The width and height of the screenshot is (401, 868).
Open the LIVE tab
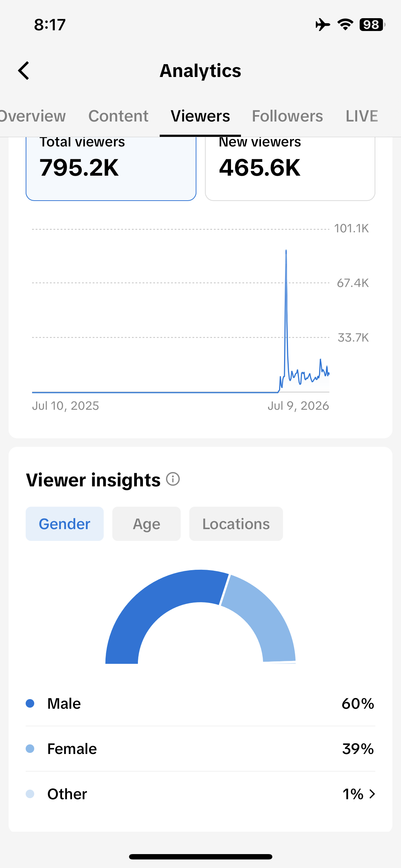pos(362,116)
